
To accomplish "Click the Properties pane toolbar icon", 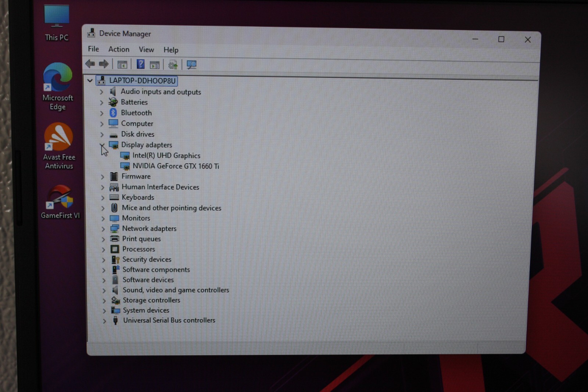I will pos(155,65).
